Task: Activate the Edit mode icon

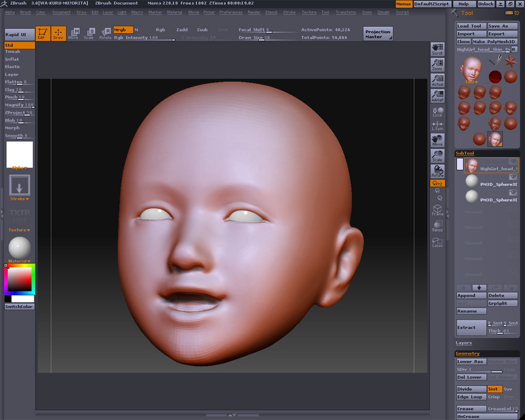Action: pos(43,34)
